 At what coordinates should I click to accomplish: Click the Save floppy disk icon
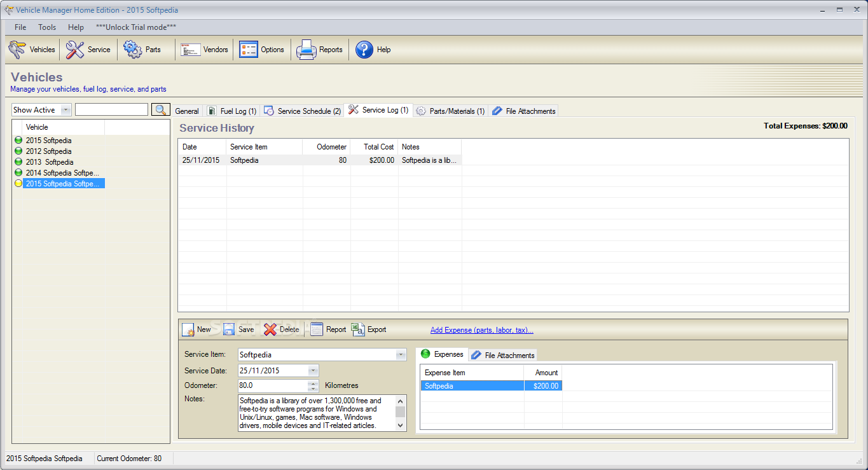pos(229,329)
